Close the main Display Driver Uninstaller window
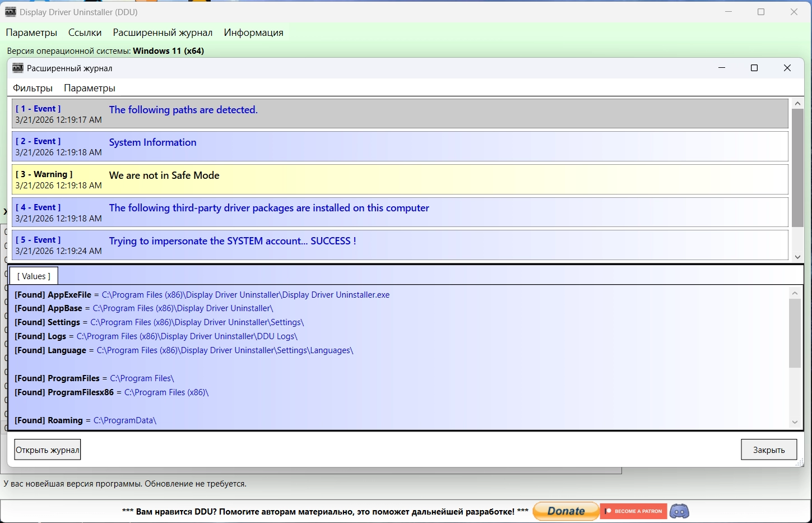The image size is (812, 523). 794,12
